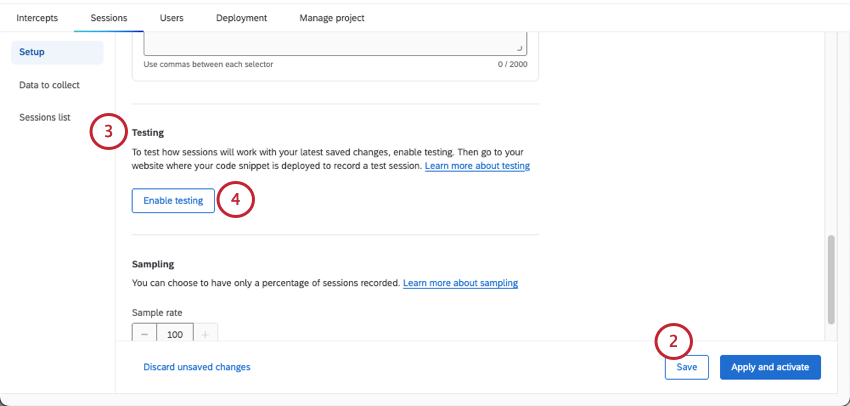Switch to the Users tab
Viewport: 850px width, 406px height.
click(171, 18)
